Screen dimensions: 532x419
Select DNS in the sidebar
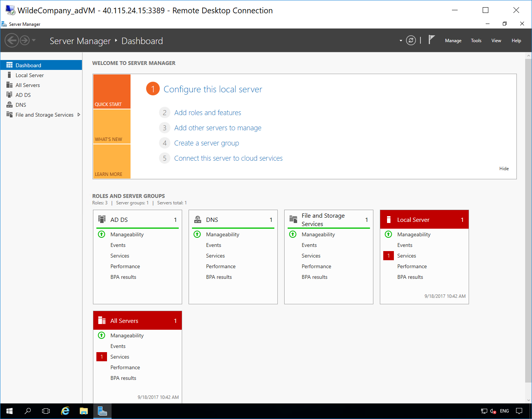click(x=41, y=105)
